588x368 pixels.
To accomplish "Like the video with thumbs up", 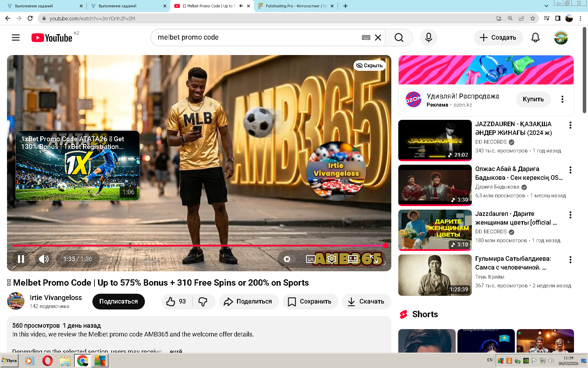I will pos(177,301).
